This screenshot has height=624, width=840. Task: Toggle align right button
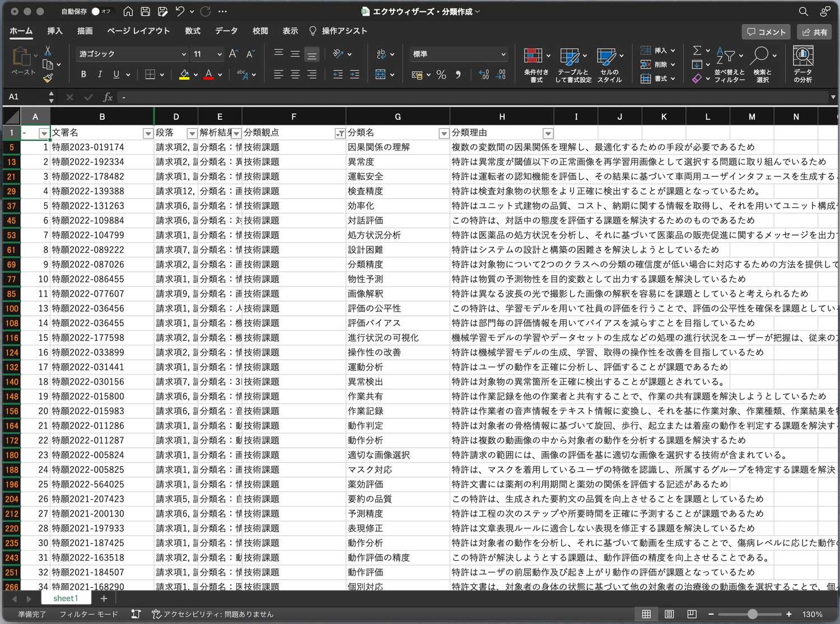pyautogui.click(x=312, y=74)
